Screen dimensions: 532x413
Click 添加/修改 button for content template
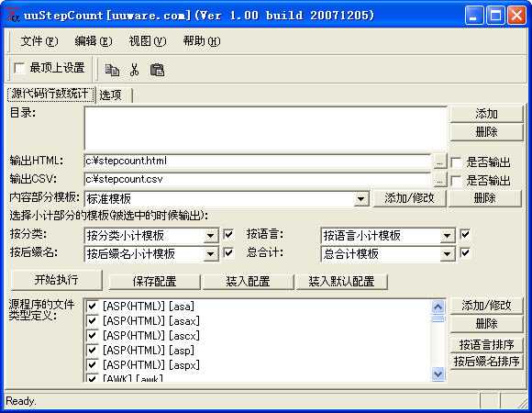[409, 198]
